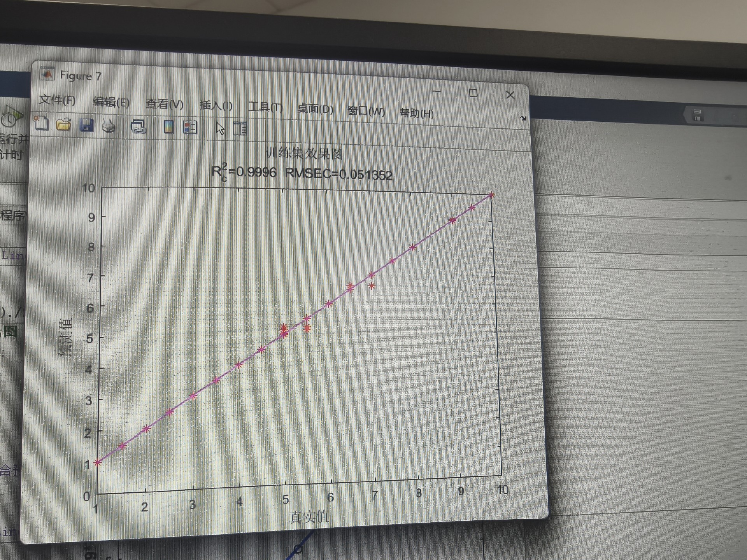Open the 文件(F) menu
The height and width of the screenshot is (560, 747).
click(x=57, y=100)
